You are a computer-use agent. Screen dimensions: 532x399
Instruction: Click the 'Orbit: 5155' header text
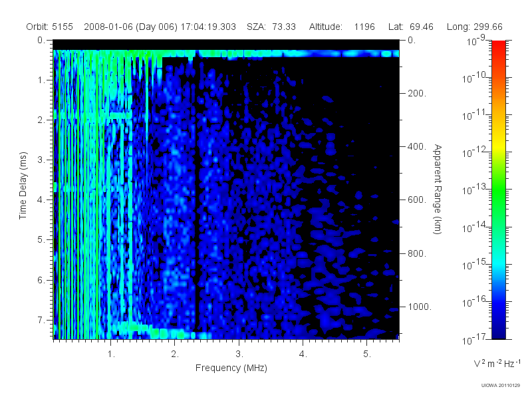(x=49, y=27)
